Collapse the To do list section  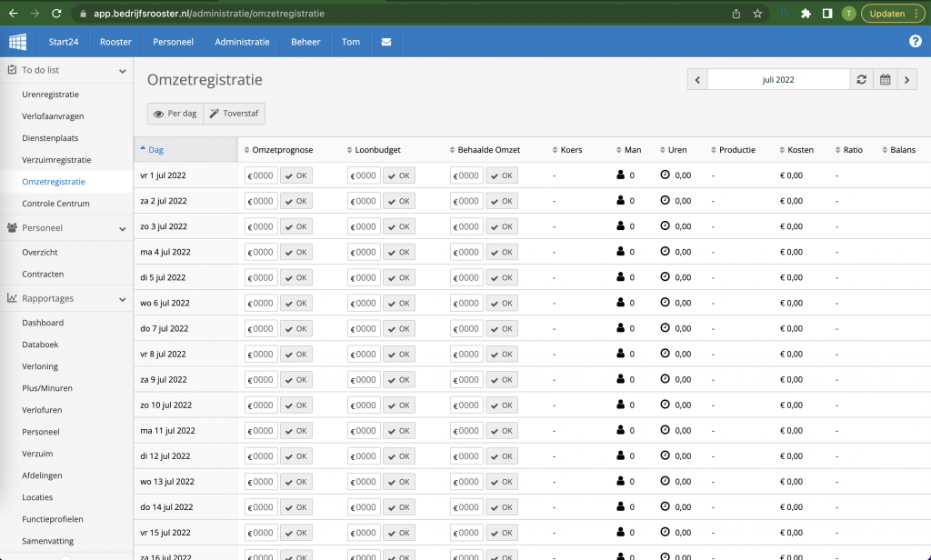(123, 70)
